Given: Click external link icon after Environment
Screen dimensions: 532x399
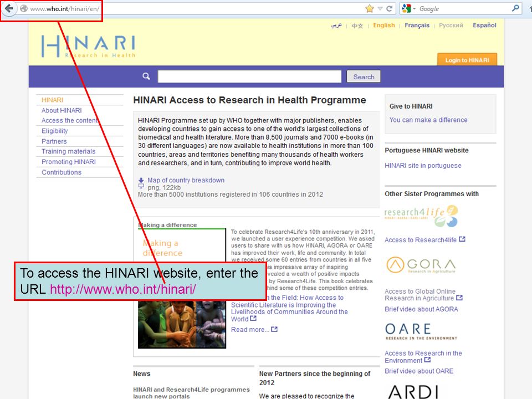Looking at the screenshot, I should pos(427,360).
